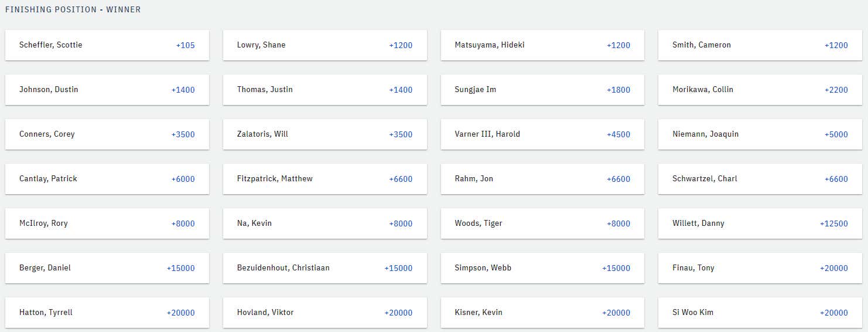Click Zalatoris, Will winner selection

coord(325,134)
